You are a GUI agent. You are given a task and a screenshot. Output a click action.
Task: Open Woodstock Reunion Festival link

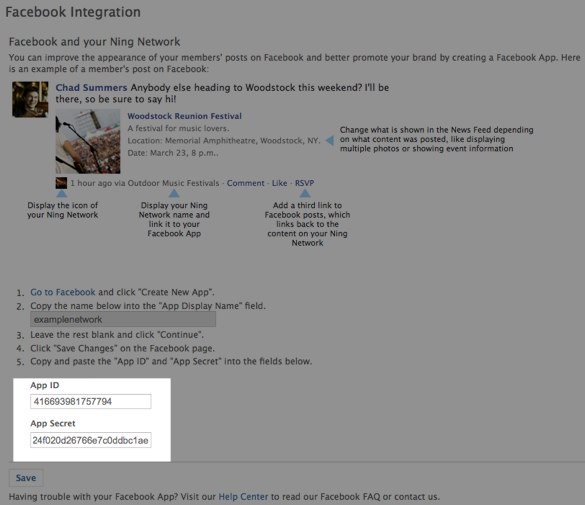click(x=185, y=116)
